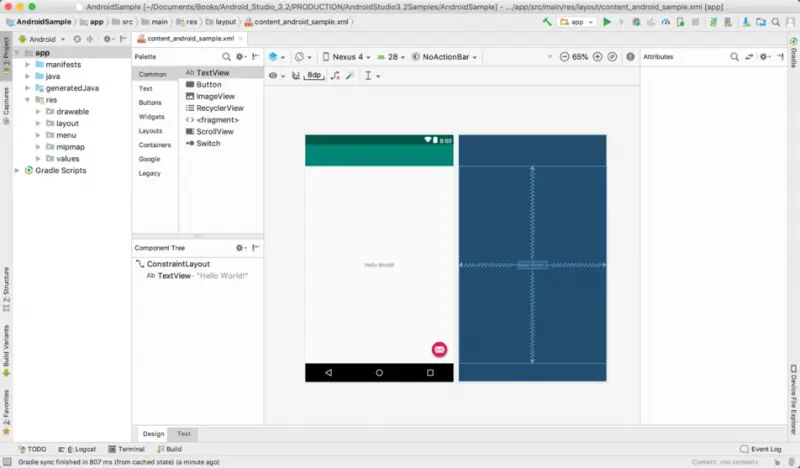Select TextView in the Component Tree

(x=174, y=275)
